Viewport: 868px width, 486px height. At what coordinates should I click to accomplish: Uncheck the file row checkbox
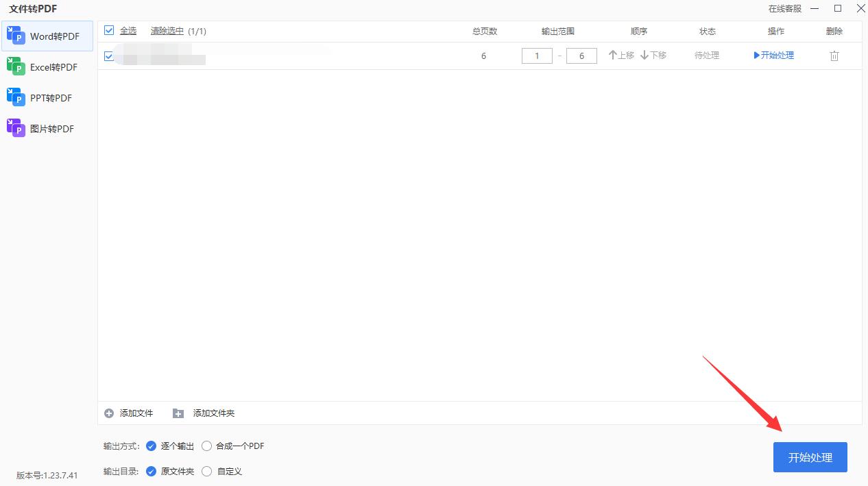tap(108, 56)
